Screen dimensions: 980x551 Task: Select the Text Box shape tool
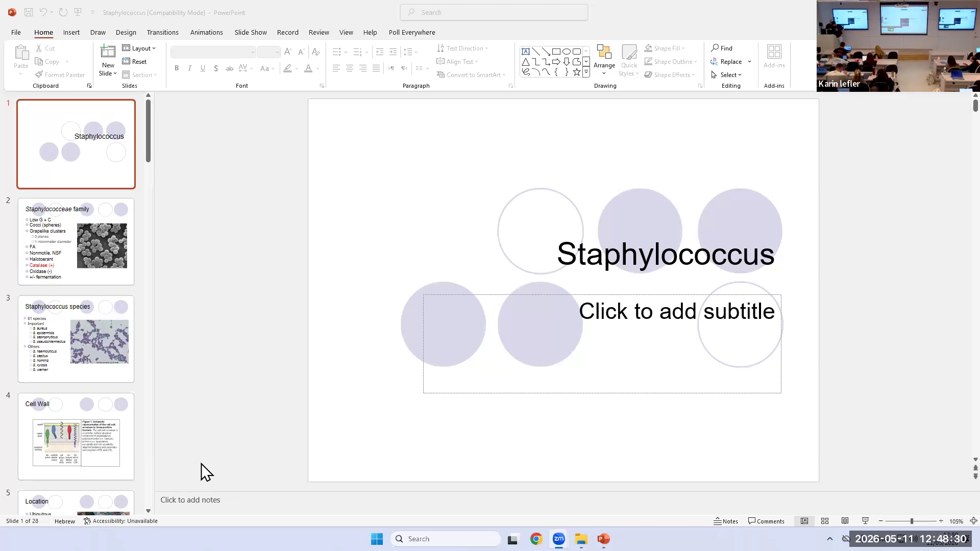525,52
